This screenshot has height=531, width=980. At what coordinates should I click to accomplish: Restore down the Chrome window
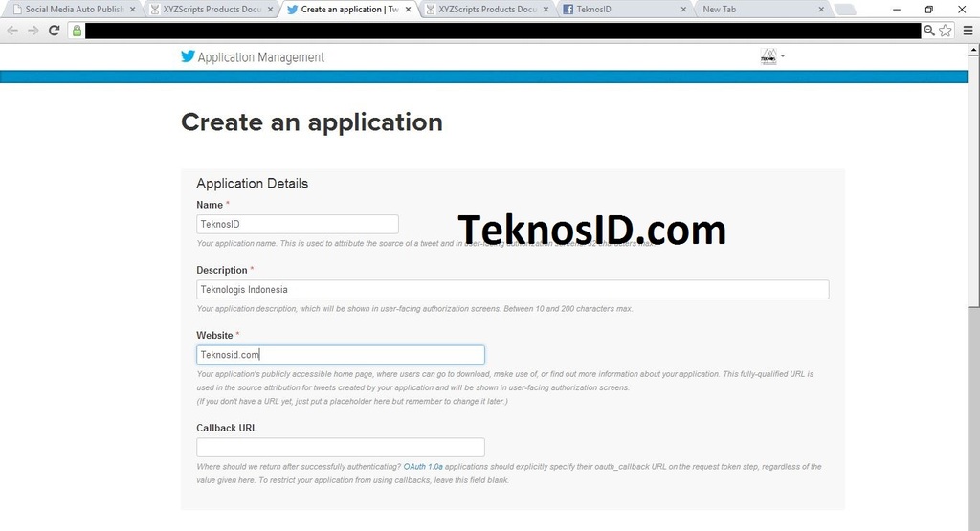click(929, 10)
